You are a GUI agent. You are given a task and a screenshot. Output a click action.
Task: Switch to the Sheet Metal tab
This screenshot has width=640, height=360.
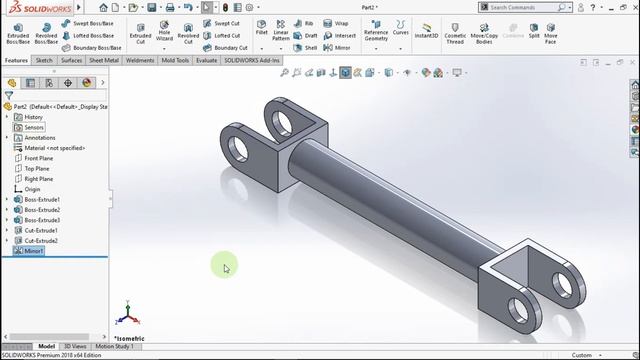coord(104,60)
